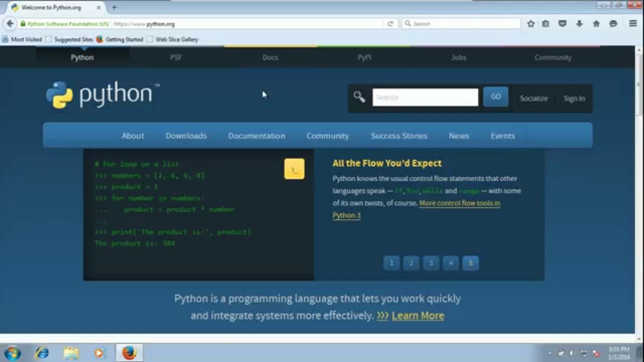Open Getting Started bookmark
Screen dimensions: 644x362
tap(120, 39)
